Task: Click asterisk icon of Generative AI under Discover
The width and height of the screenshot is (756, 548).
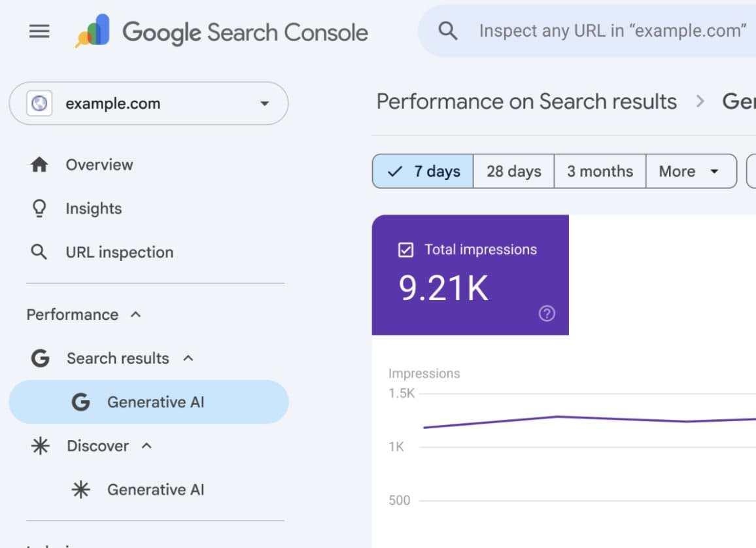Action: coord(80,490)
